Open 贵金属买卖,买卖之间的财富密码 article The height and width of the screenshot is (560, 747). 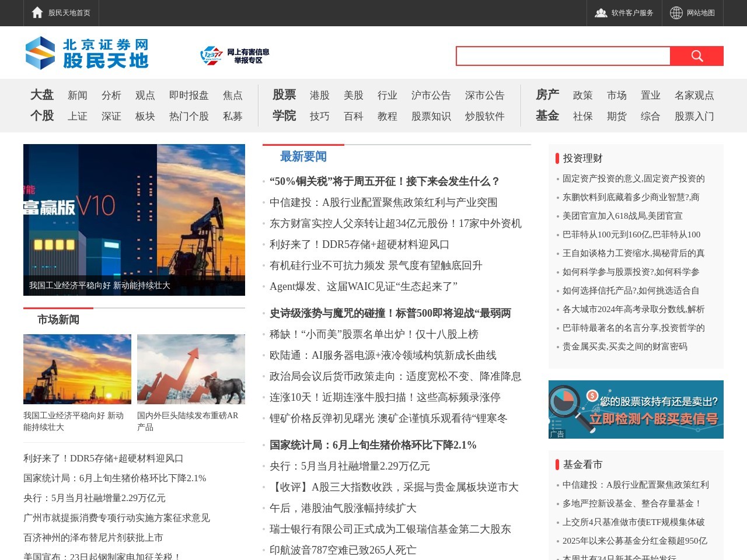(625, 346)
